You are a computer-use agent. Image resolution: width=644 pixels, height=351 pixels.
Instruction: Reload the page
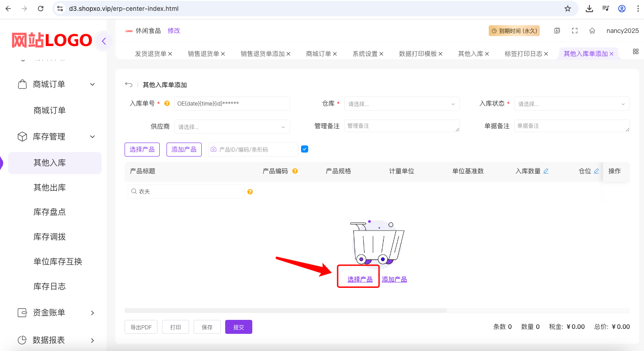tap(41, 9)
